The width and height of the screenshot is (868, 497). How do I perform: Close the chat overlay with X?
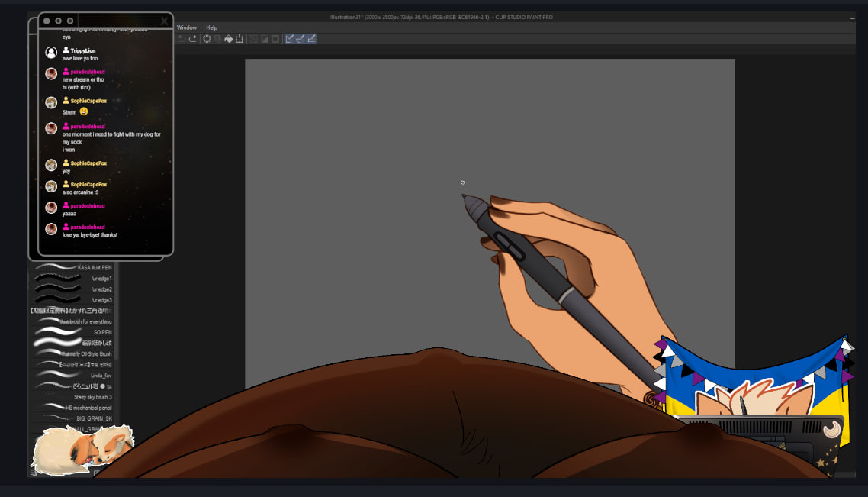[164, 21]
